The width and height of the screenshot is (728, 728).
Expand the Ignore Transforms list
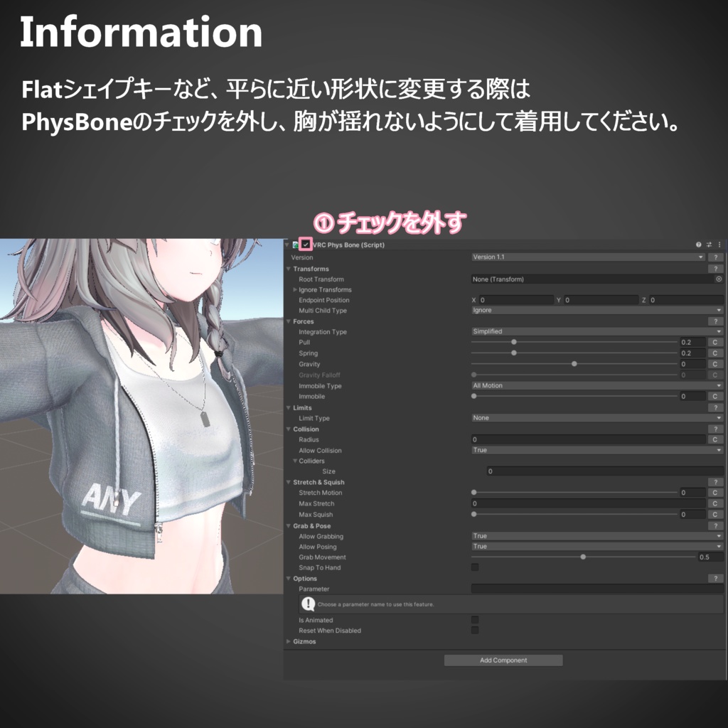coord(294,289)
